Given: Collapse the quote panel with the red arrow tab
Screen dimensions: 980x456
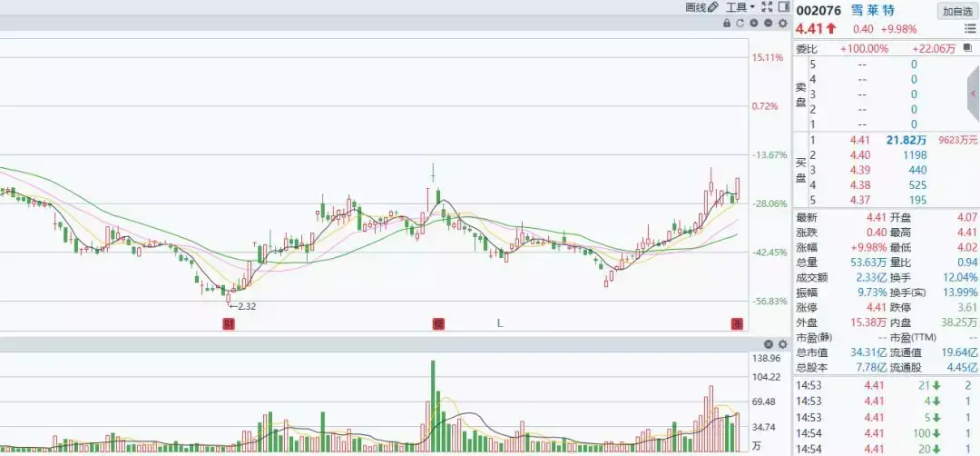Looking at the screenshot, I should pos(974,94).
